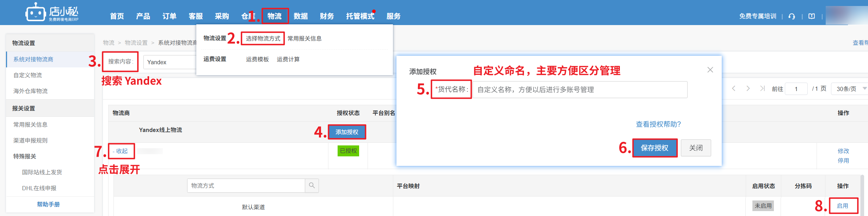Click the 物流 breadcrumb link

[109, 43]
